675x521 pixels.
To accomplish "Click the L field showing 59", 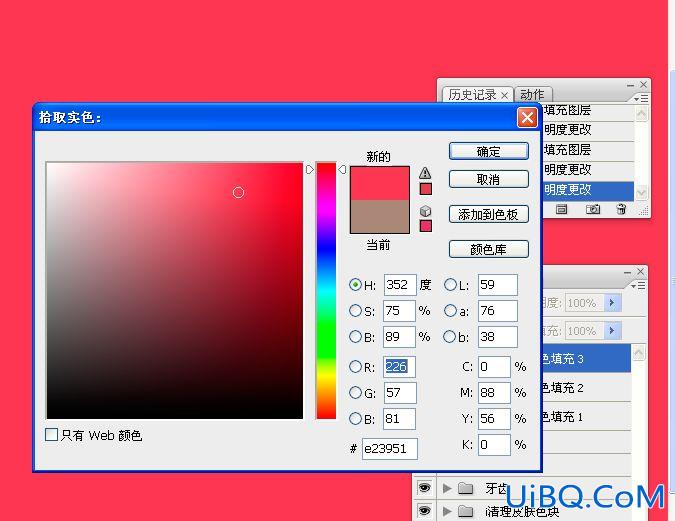I will click(498, 285).
